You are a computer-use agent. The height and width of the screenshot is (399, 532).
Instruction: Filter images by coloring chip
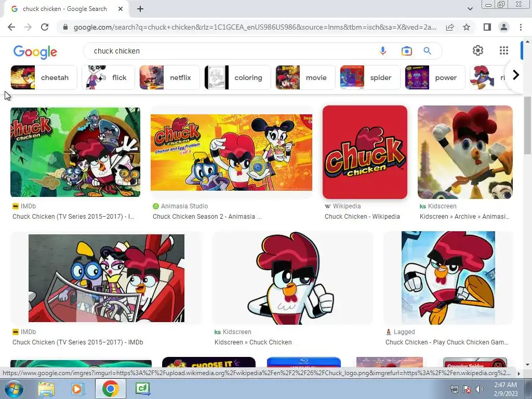pos(238,78)
